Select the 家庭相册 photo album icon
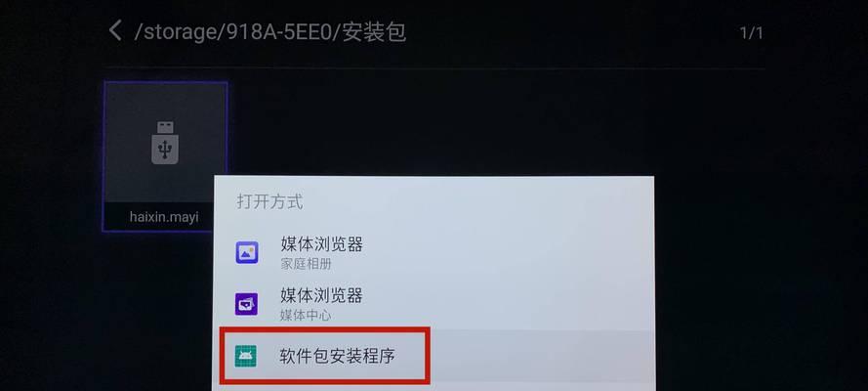The width and height of the screenshot is (868, 391). (x=246, y=252)
